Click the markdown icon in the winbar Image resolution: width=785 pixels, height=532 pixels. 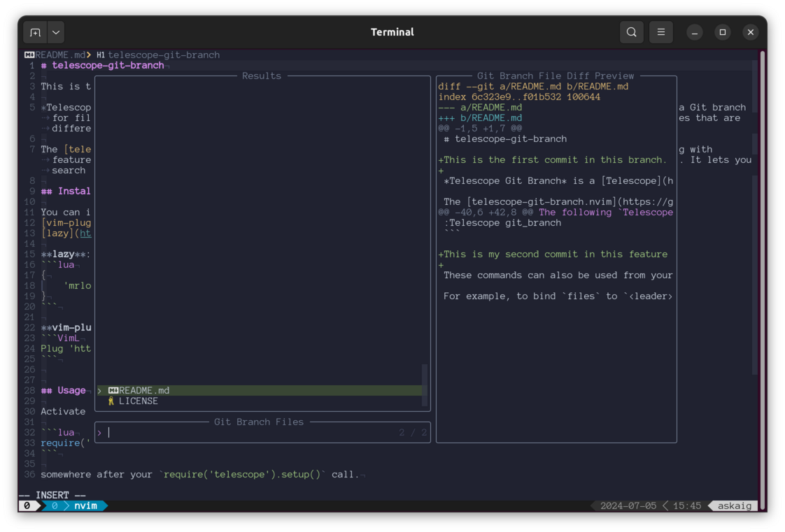(29, 55)
